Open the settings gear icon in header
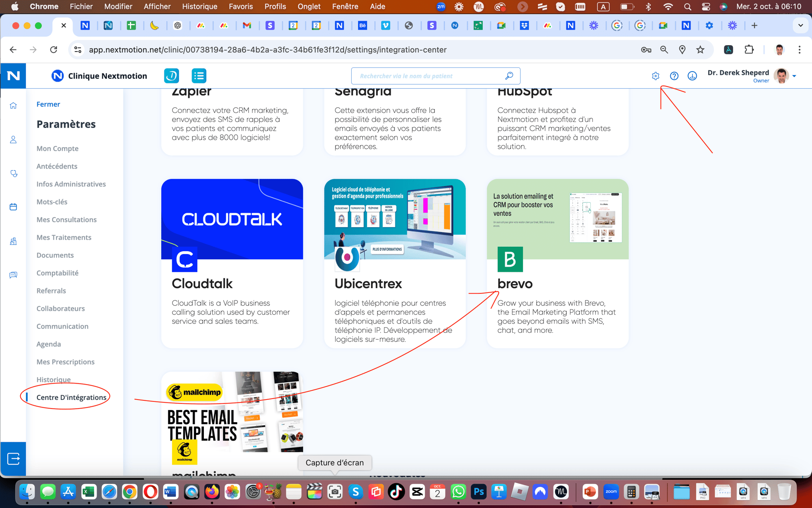This screenshot has height=508, width=812. point(655,76)
